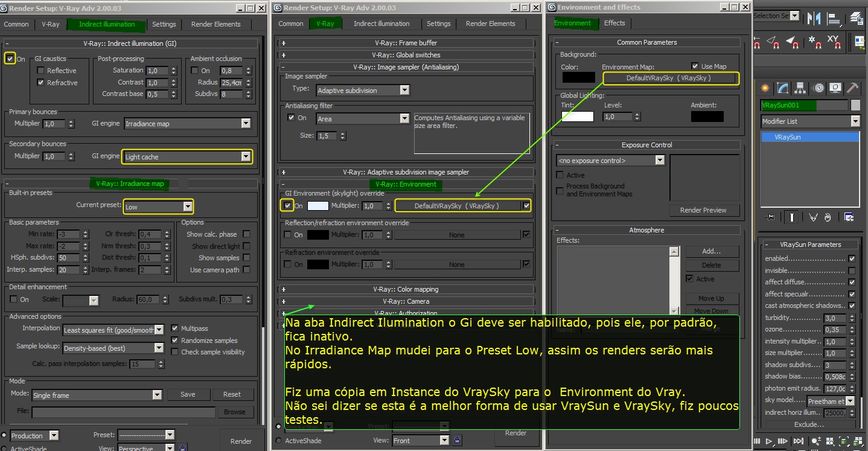Screen dimensions: 868x451
Task: Select V-Ray tab in middle Render Setup
Action: pyautogui.click(x=325, y=24)
